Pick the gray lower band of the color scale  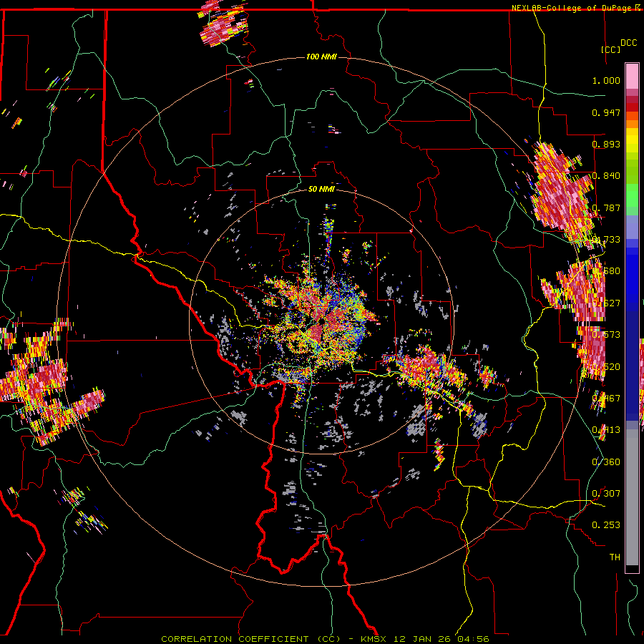pyautogui.click(x=632, y=497)
